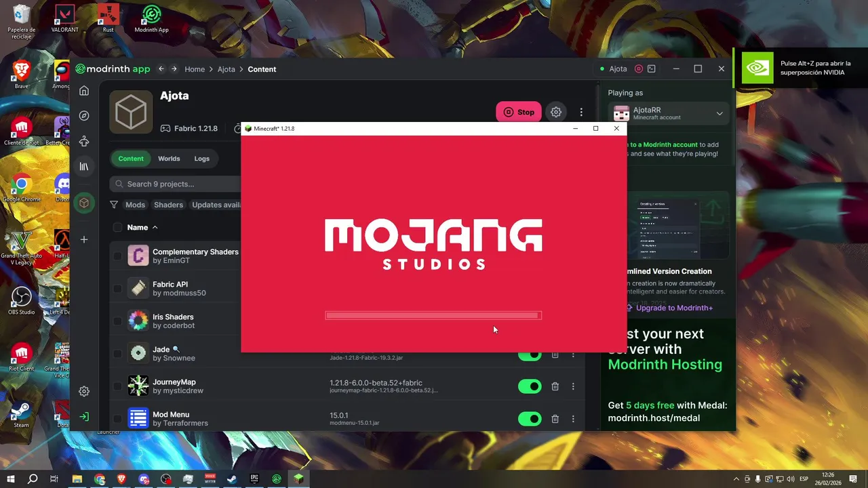Check the JourneyMap row checkbox
The height and width of the screenshot is (488, 868).
point(117,386)
